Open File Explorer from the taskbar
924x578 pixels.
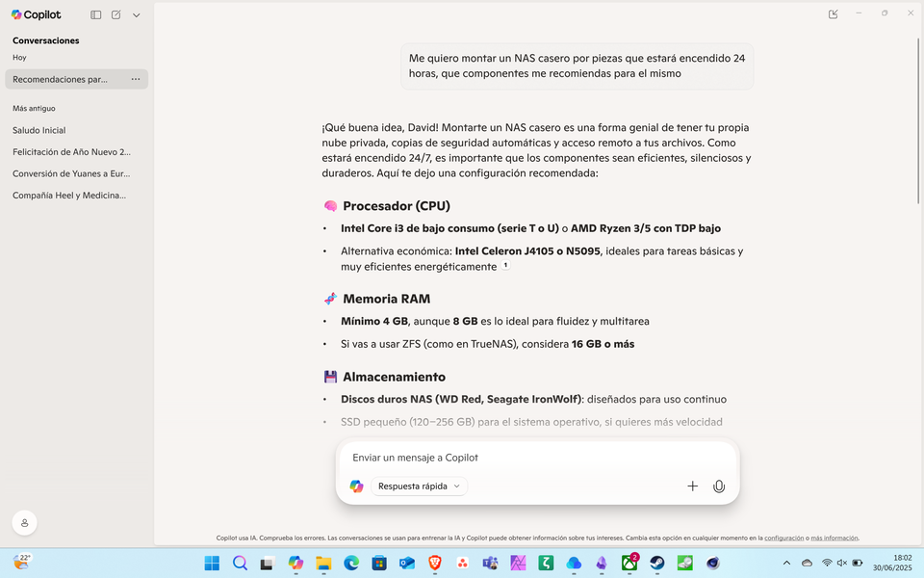coord(323,564)
